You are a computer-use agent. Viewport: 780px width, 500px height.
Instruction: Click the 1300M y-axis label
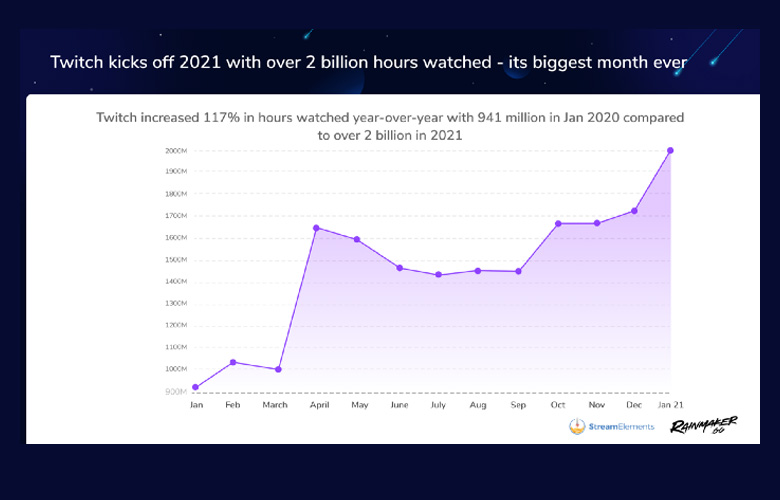(x=176, y=303)
